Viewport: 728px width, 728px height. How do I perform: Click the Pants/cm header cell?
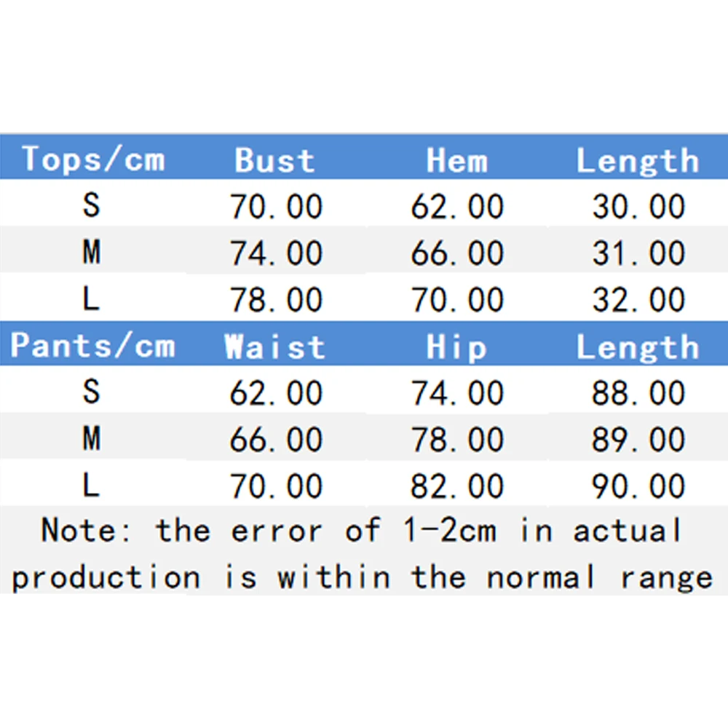point(92,346)
